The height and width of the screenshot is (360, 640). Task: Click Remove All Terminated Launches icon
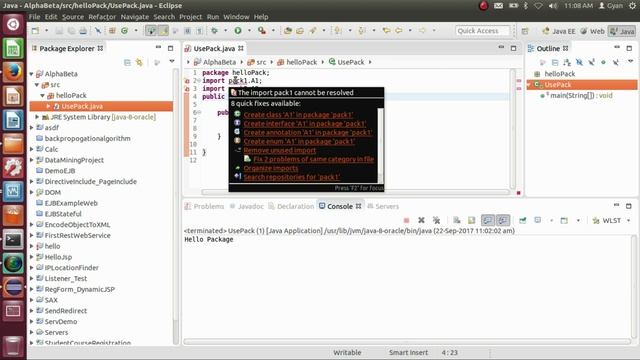(436, 220)
